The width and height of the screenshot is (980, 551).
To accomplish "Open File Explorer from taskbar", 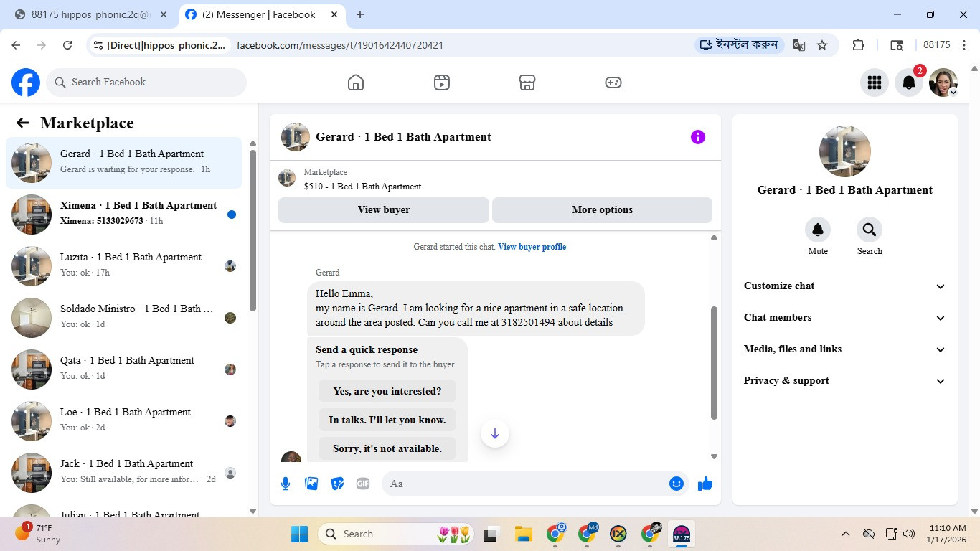I will tap(523, 534).
